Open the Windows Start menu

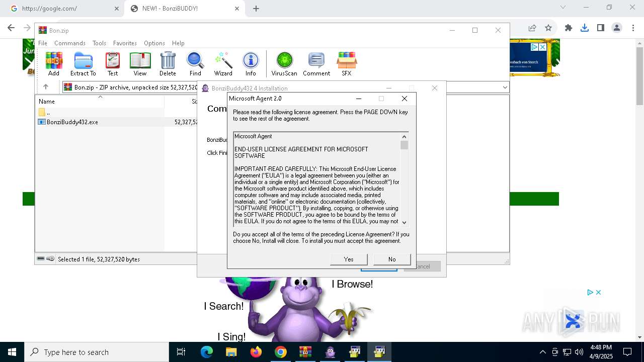click(12, 352)
